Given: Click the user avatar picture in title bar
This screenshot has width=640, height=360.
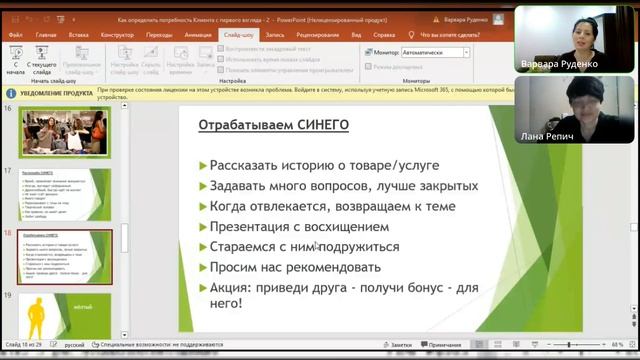Looking at the screenshot, I should [498, 19].
